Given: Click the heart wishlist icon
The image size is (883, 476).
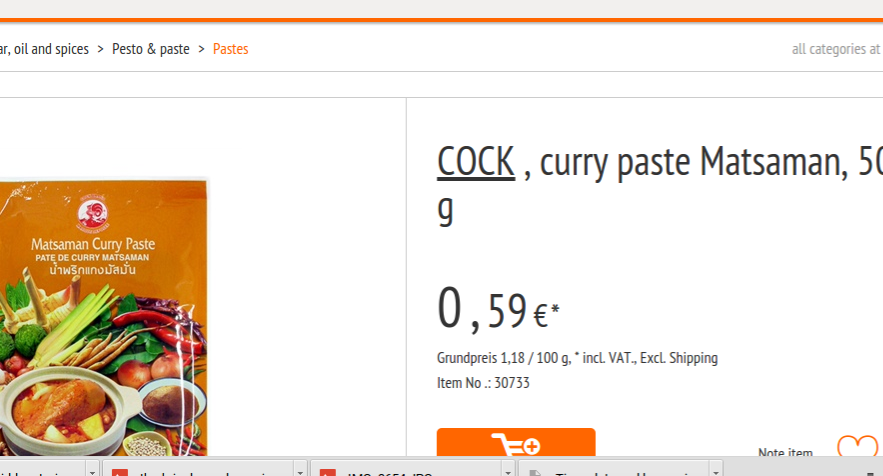Looking at the screenshot, I should tap(857, 446).
